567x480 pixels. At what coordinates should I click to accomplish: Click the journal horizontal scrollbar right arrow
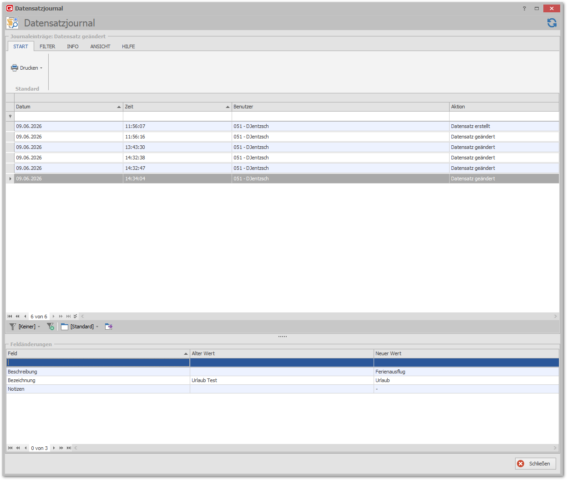click(555, 316)
